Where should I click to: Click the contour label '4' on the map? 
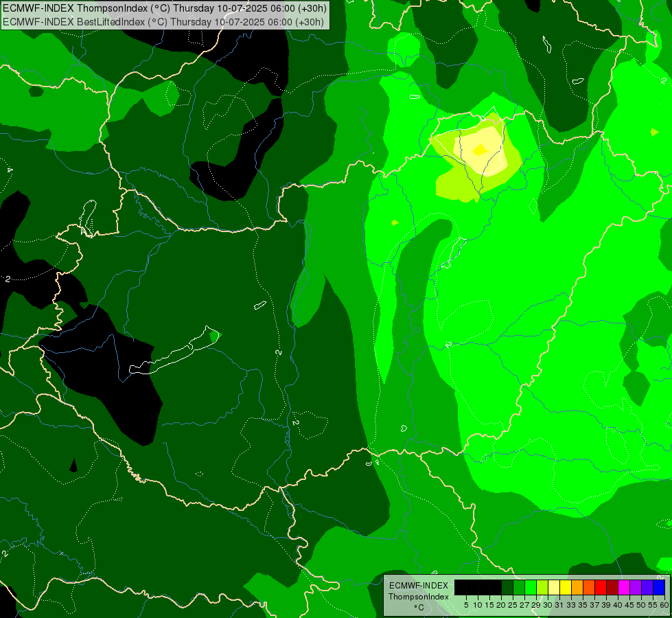coord(10,170)
